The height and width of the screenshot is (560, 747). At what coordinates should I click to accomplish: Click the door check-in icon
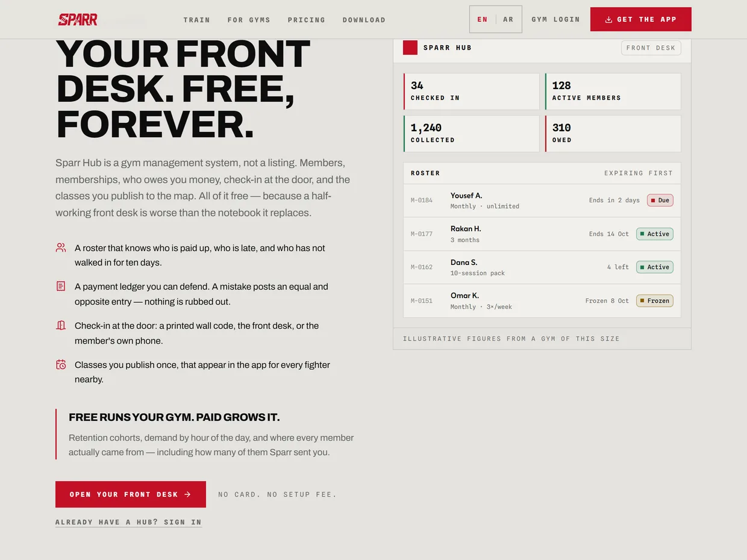tap(61, 325)
